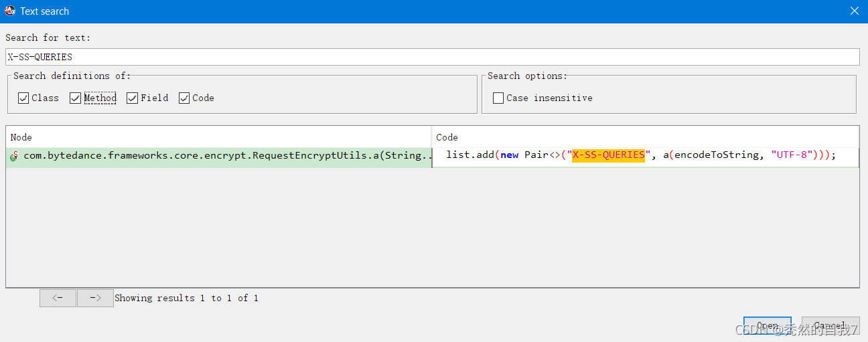Image resolution: width=868 pixels, height=342 pixels.
Task: Click the 'Showing results 1 to 1 of 1' label
Action: coord(186,298)
